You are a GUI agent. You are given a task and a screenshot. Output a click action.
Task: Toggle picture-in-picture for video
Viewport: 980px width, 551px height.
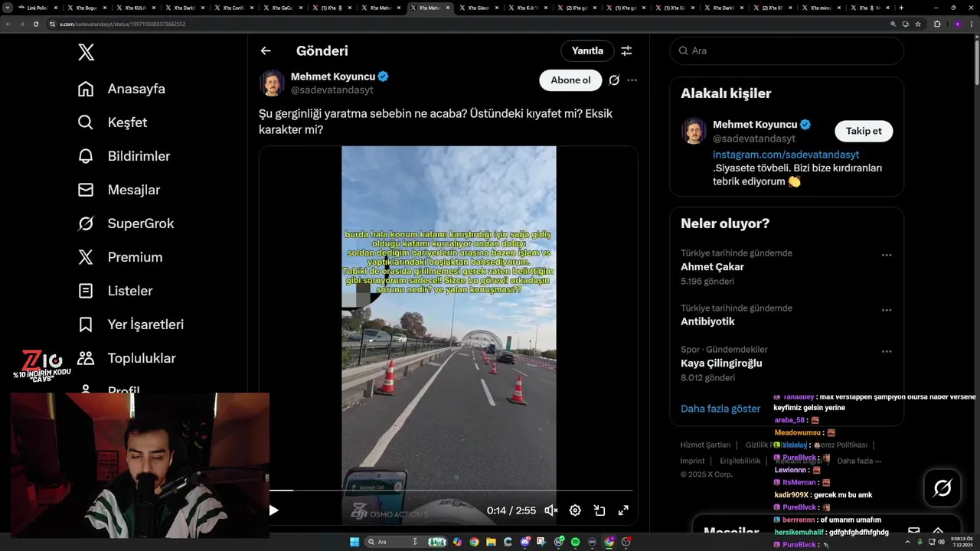(x=599, y=510)
